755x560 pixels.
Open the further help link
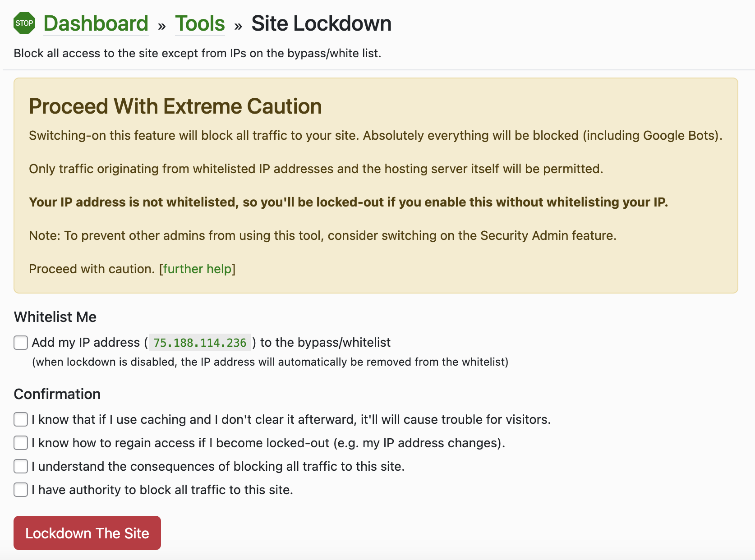pos(197,269)
